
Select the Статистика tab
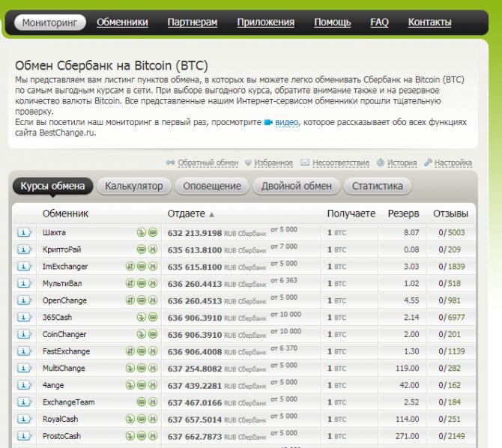(377, 186)
